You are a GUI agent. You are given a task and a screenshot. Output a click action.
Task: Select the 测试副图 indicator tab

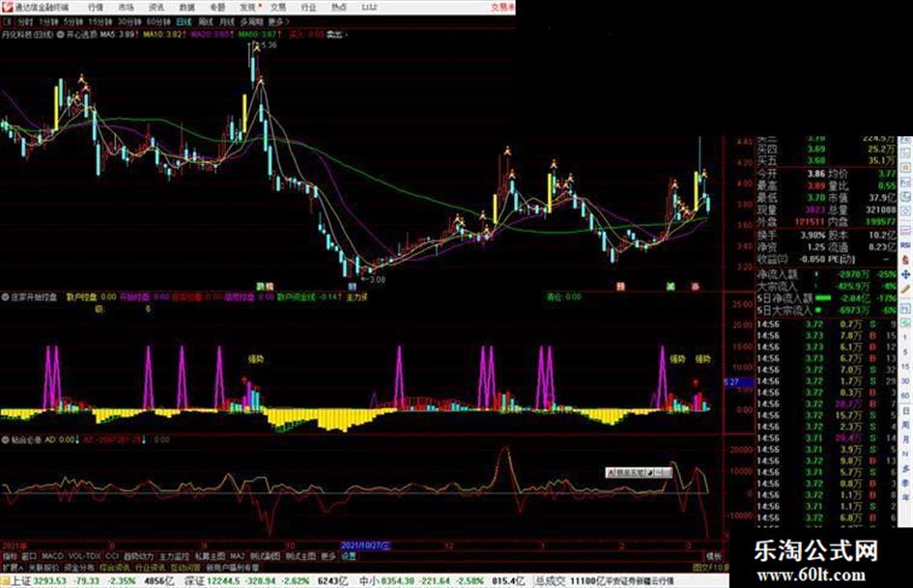tap(266, 556)
